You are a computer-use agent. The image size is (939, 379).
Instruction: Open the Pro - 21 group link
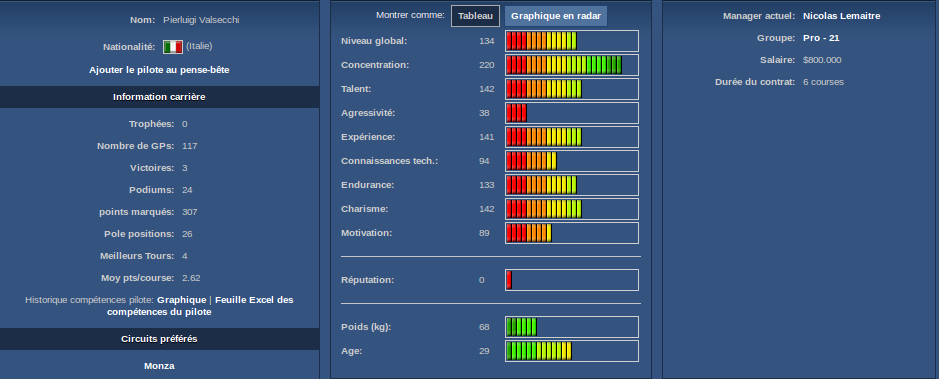point(821,38)
